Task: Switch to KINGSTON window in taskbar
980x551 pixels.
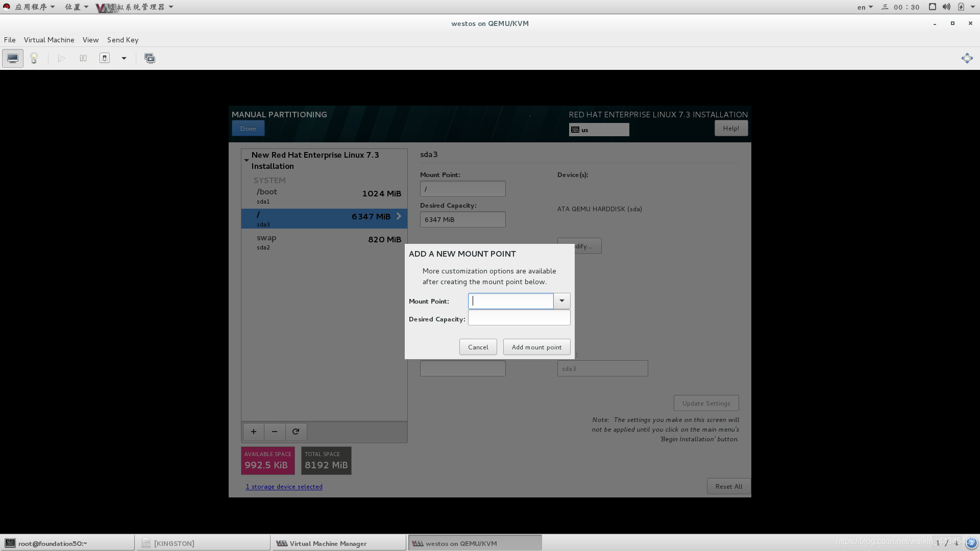Action: [x=203, y=543]
